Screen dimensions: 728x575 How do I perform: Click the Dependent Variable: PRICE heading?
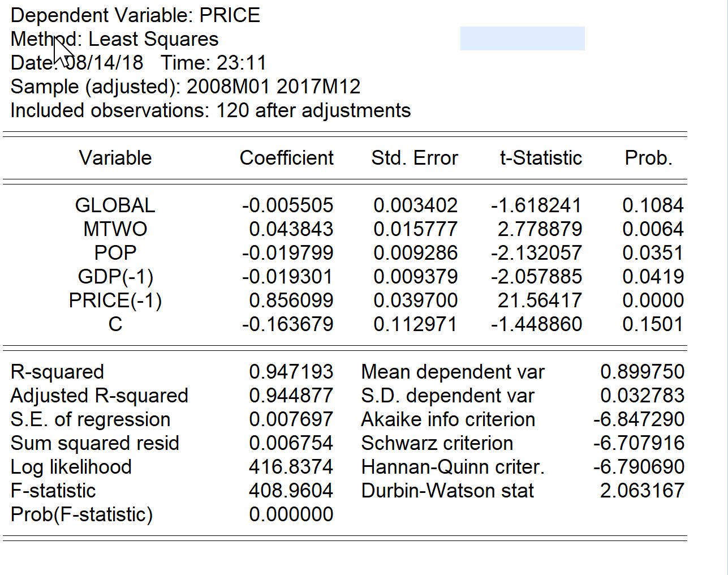[x=135, y=15]
